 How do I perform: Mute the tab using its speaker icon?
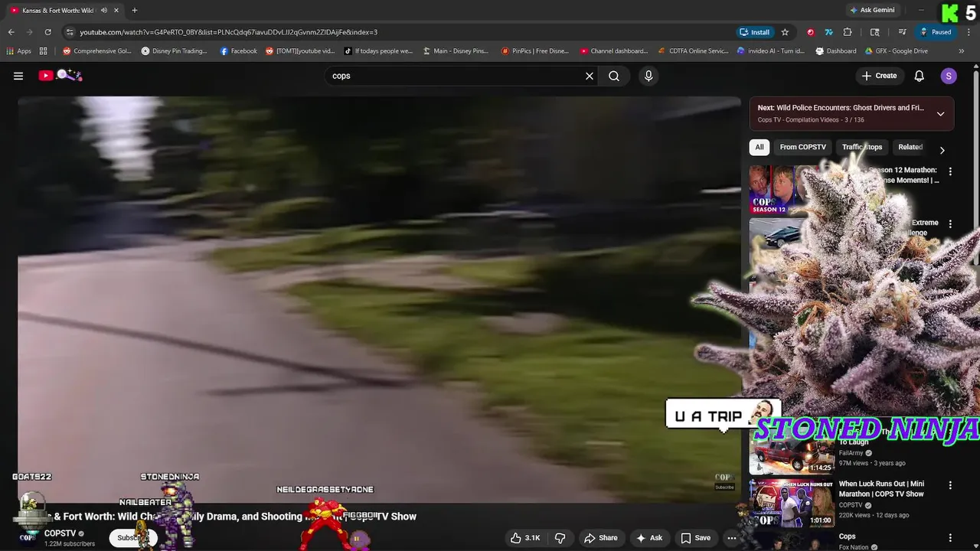[103, 10]
